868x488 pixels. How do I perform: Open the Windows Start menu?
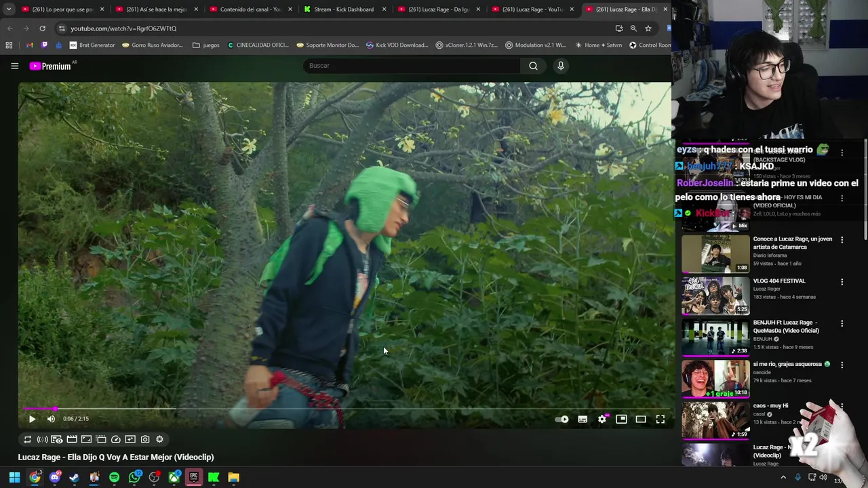point(14,478)
